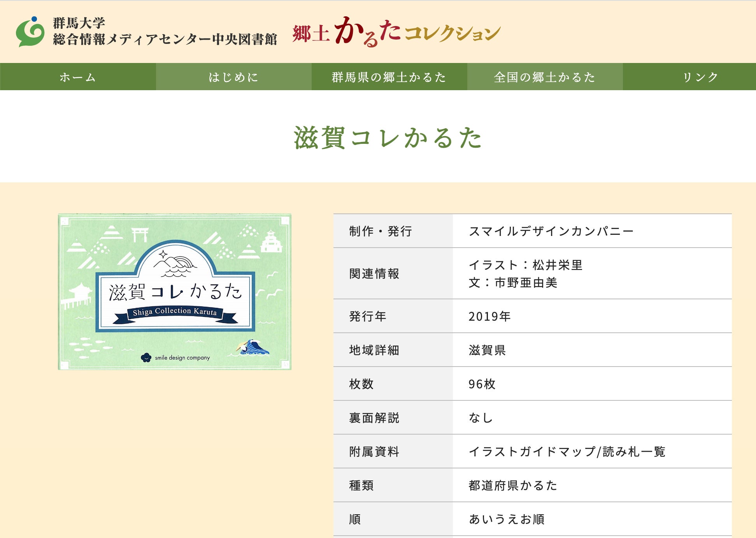This screenshot has width=756, height=538.
Task: Click the torii gate icon on karuta box
Action: 140,234
